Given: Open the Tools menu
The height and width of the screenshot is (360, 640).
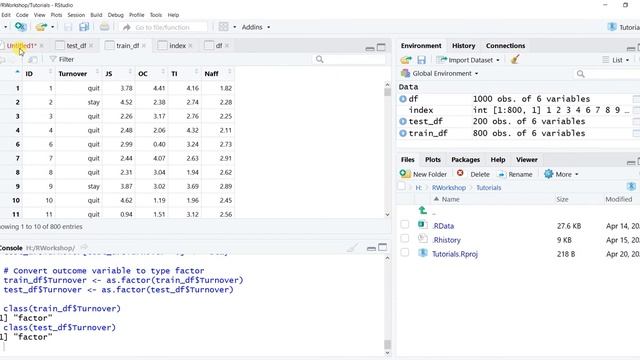Looking at the screenshot, I should [x=156, y=15].
